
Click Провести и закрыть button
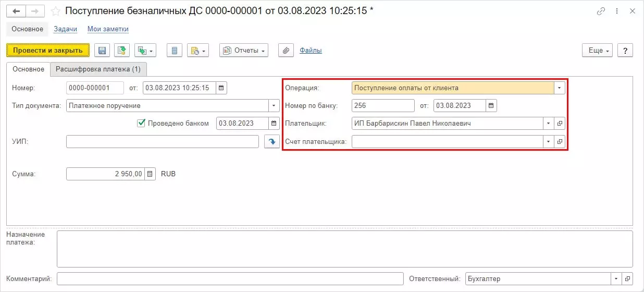48,51
